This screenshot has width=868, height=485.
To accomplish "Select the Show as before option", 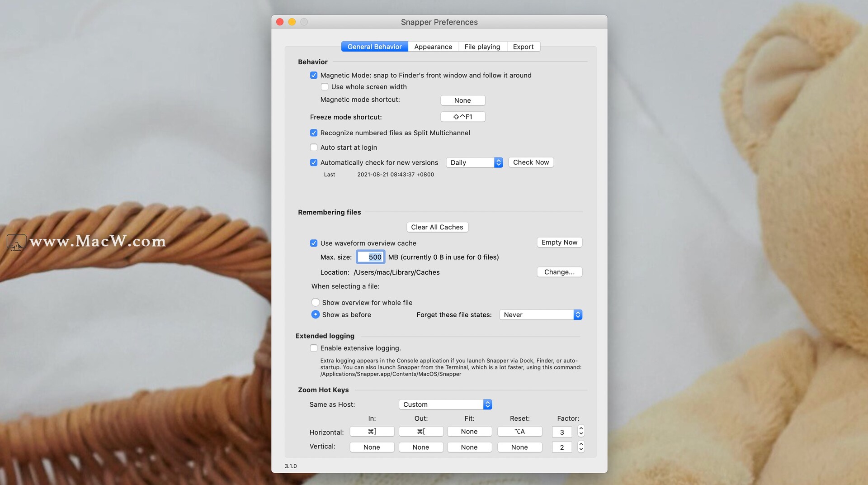I will click(x=316, y=314).
